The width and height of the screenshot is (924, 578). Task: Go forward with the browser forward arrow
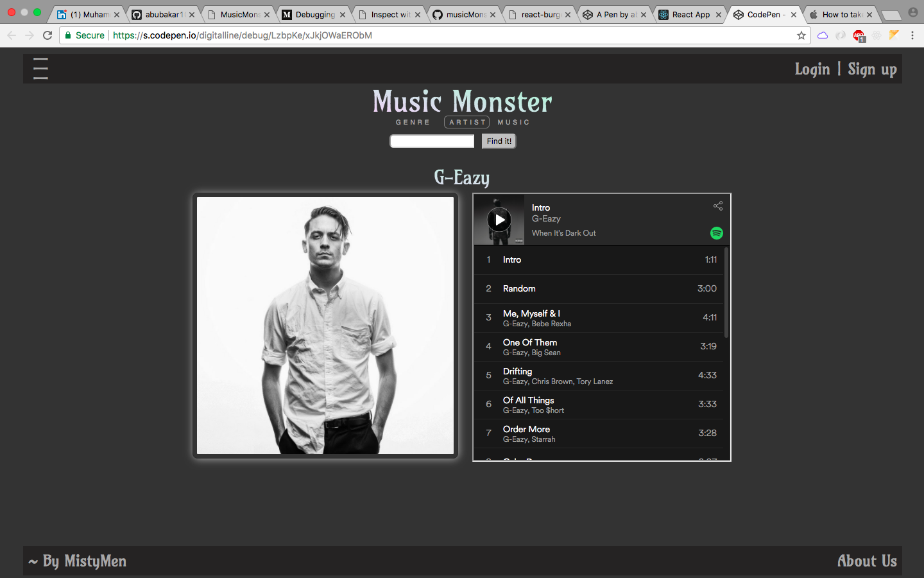tap(30, 35)
